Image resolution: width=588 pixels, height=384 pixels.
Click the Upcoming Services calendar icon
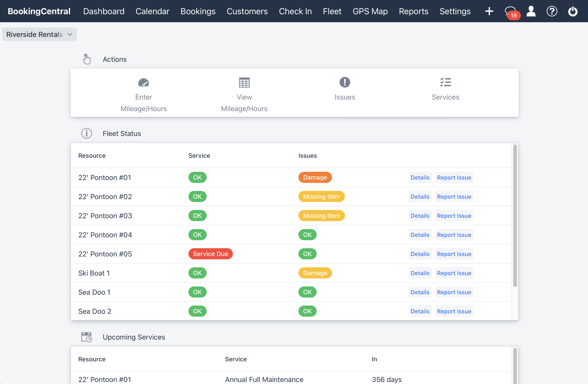[x=87, y=337]
